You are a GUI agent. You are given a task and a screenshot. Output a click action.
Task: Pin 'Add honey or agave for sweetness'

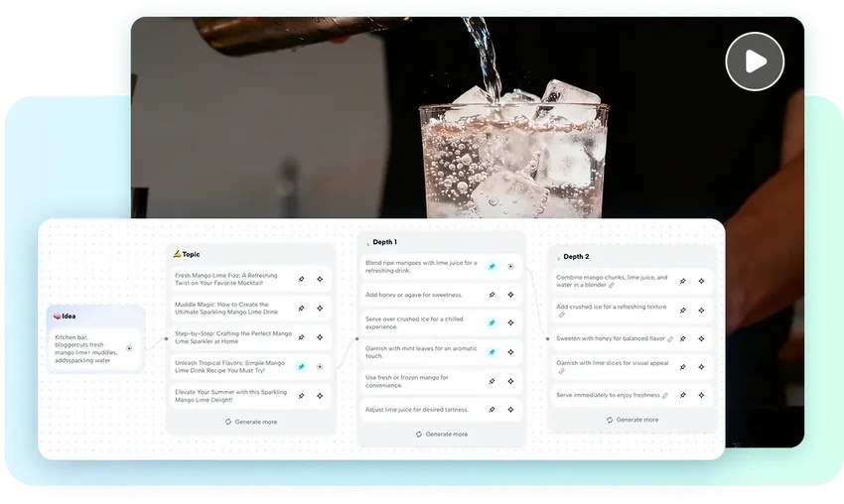492,295
